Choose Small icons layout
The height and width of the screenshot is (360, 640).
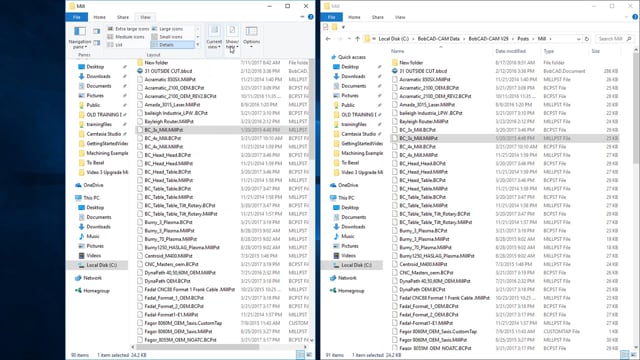pos(167,37)
